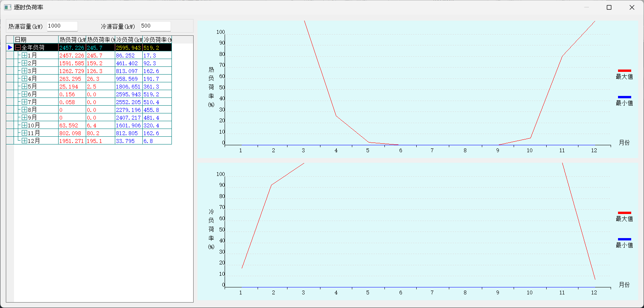Image resolution: width=644 pixels, height=308 pixels.
Task: Click the 热源容量 input field
Action: click(62, 26)
